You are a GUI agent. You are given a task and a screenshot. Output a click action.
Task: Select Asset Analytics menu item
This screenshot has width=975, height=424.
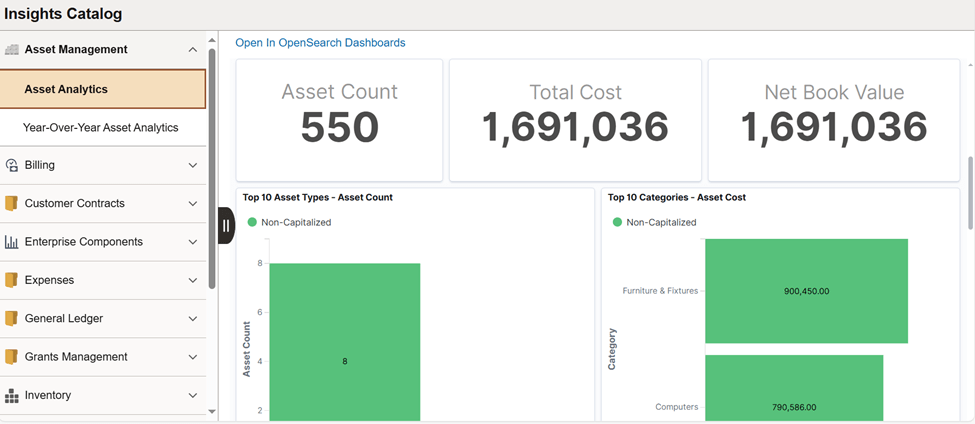click(103, 89)
